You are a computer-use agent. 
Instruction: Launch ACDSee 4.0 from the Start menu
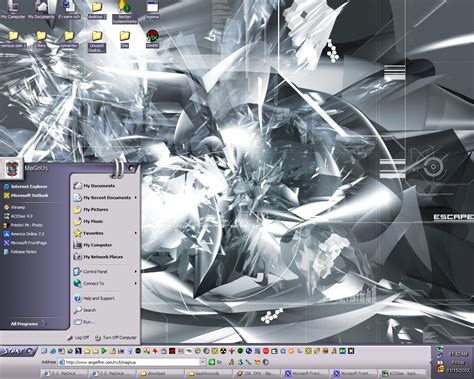(18, 216)
